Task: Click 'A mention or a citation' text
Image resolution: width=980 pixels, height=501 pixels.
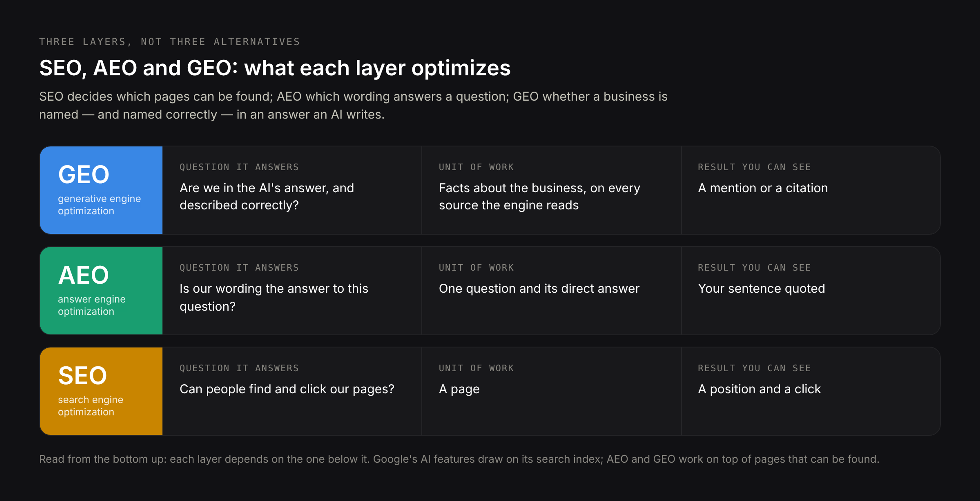Action: (763, 188)
